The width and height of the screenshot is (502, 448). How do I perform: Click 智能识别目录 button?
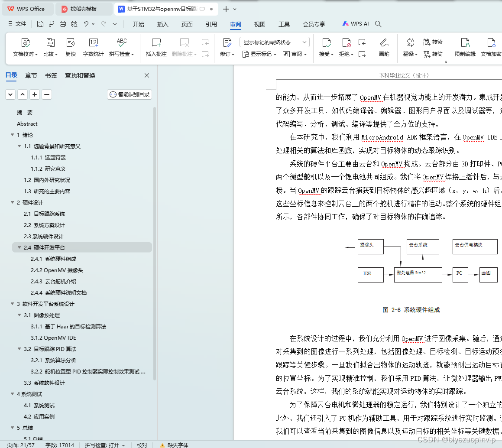click(130, 94)
